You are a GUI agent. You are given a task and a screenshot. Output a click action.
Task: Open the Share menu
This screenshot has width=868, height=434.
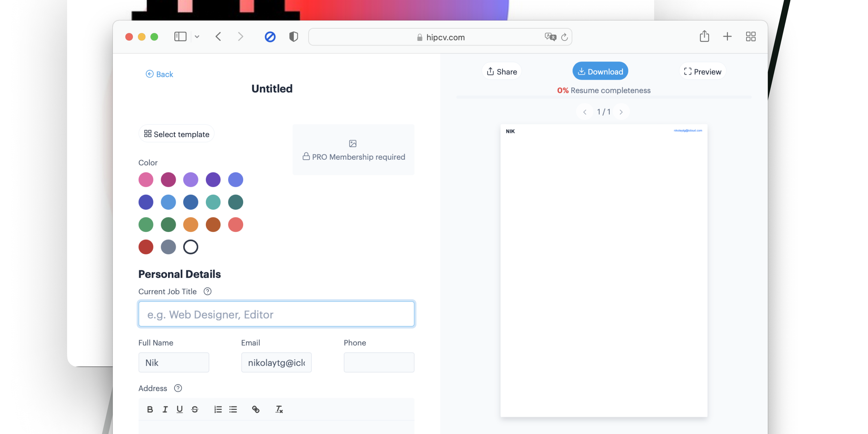pos(501,71)
